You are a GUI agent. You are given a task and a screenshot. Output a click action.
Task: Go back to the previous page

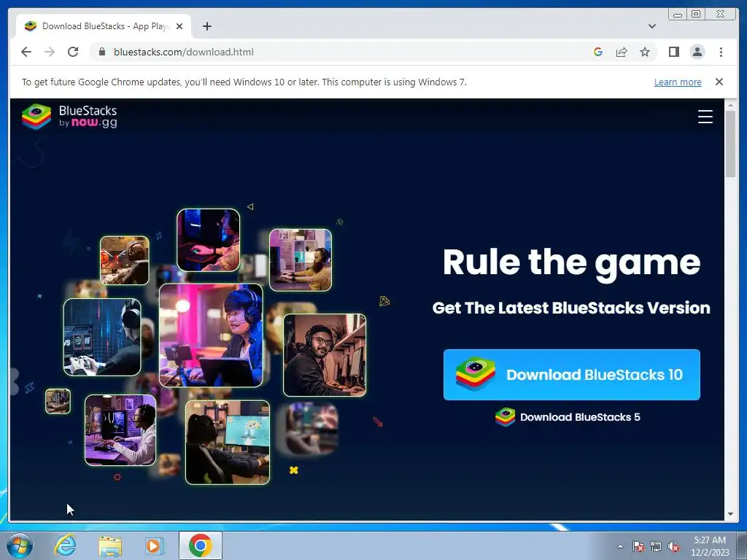coord(26,52)
